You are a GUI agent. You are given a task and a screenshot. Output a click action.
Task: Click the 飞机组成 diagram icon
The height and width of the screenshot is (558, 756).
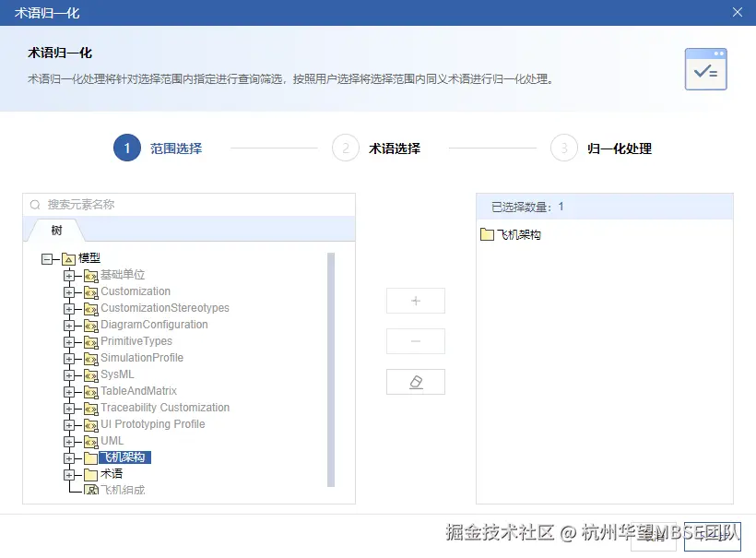tap(90, 490)
